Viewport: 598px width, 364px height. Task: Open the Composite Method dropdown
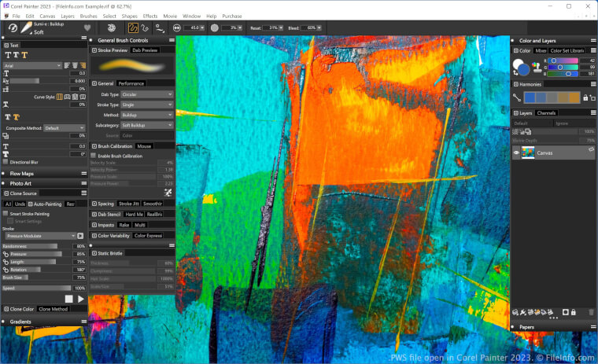point(64,127)
